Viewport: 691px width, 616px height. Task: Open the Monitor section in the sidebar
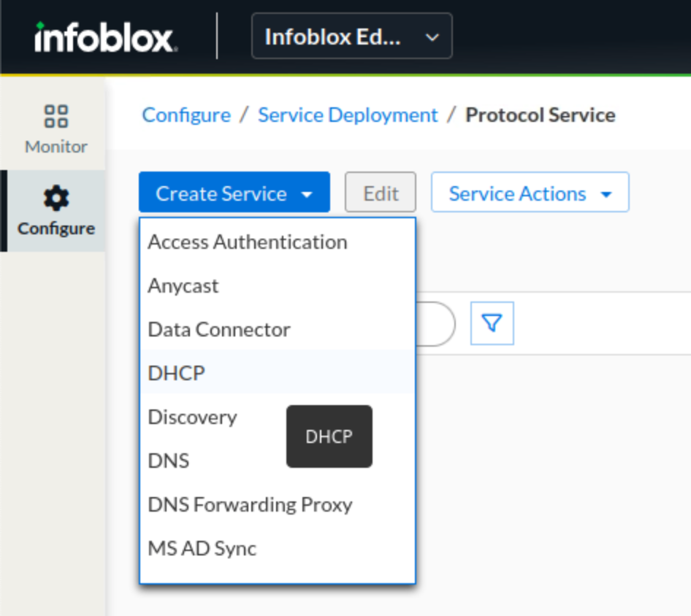[x=55, y=128]
